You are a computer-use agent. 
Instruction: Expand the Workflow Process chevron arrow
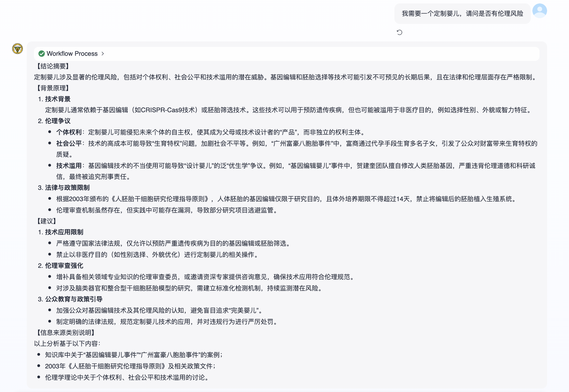point(103,54)
